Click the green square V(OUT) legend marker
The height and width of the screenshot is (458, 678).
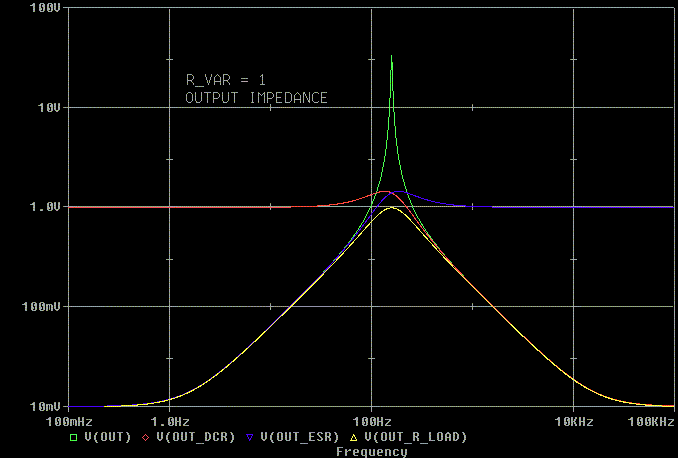(x=73, y=437)
